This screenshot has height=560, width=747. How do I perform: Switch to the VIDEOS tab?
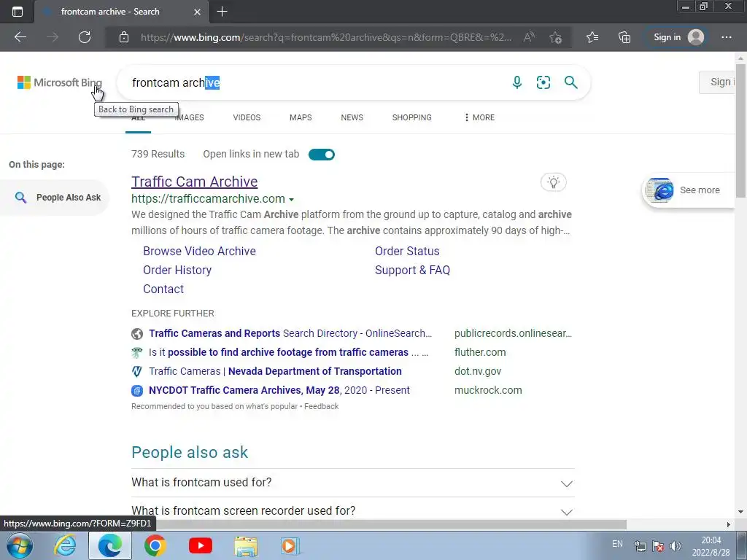(x=247, y=117)
